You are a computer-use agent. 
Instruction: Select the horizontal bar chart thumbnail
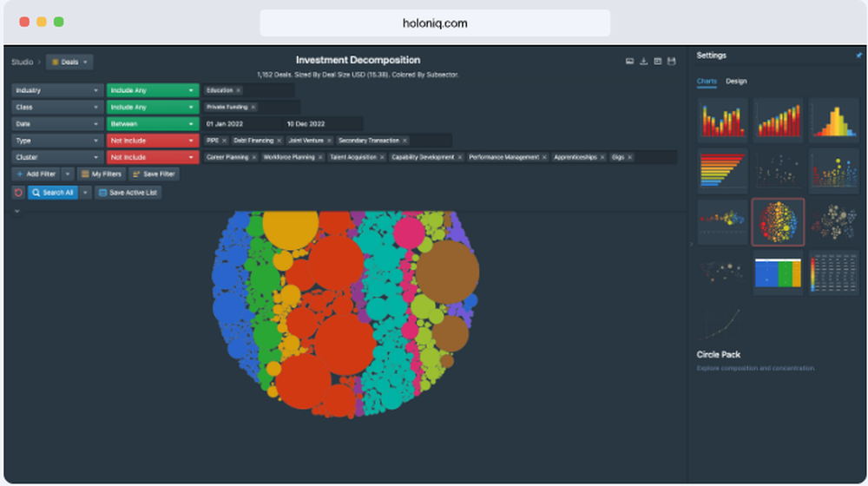tap(722, 170)
